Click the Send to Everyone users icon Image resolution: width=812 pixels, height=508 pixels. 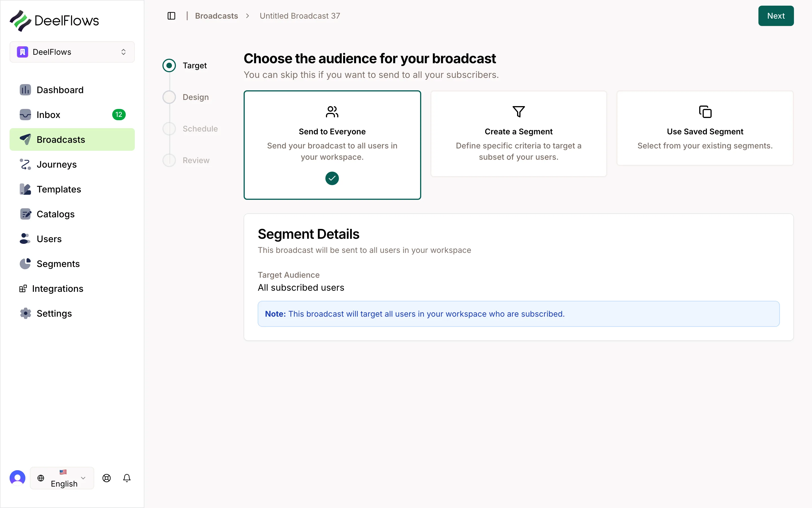tap(332, 111)
